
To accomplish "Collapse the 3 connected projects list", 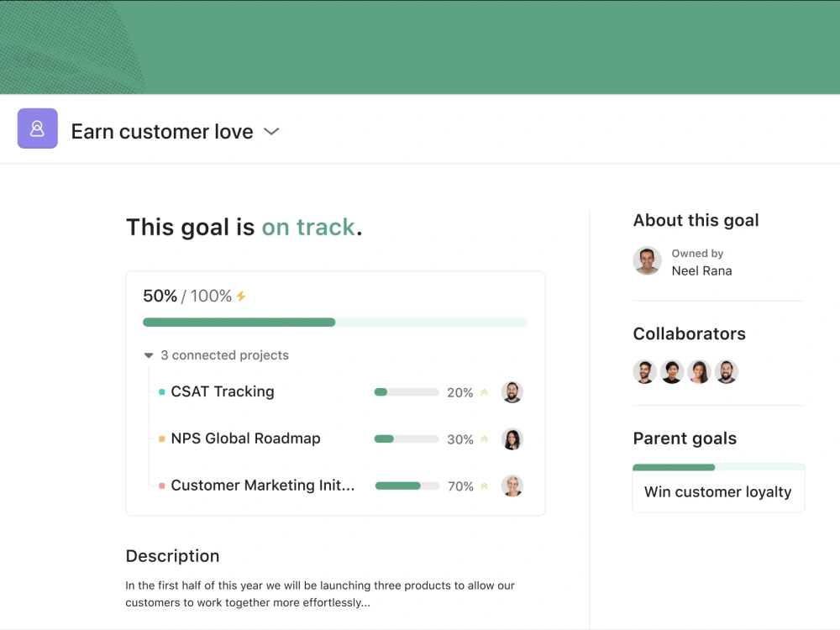I will tap(148, 354).
